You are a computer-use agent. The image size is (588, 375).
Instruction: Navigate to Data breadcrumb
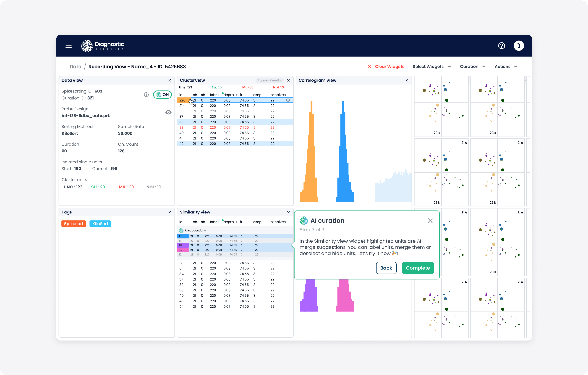pyautogui.click(x=75, y=67)
